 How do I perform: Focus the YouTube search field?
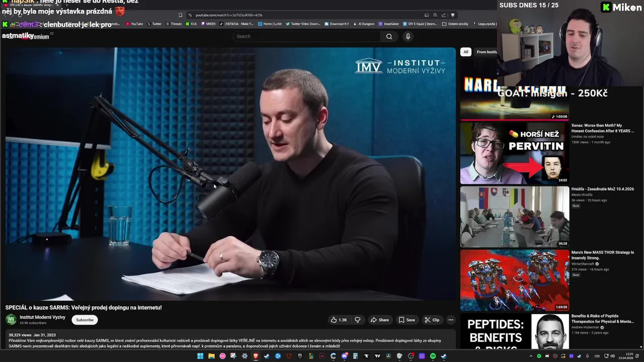(x=307, y=36)
